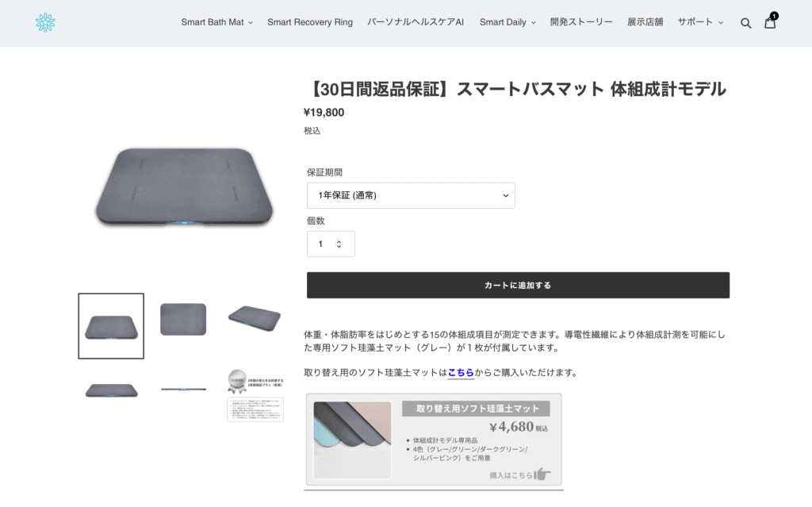Click the quantity stepper arrows

[339, 244]
